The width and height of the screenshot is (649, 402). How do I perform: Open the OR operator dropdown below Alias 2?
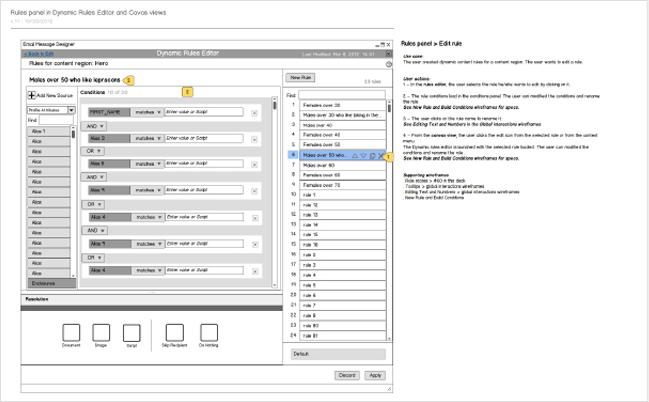pyautogui.click(x=93, y=151)
